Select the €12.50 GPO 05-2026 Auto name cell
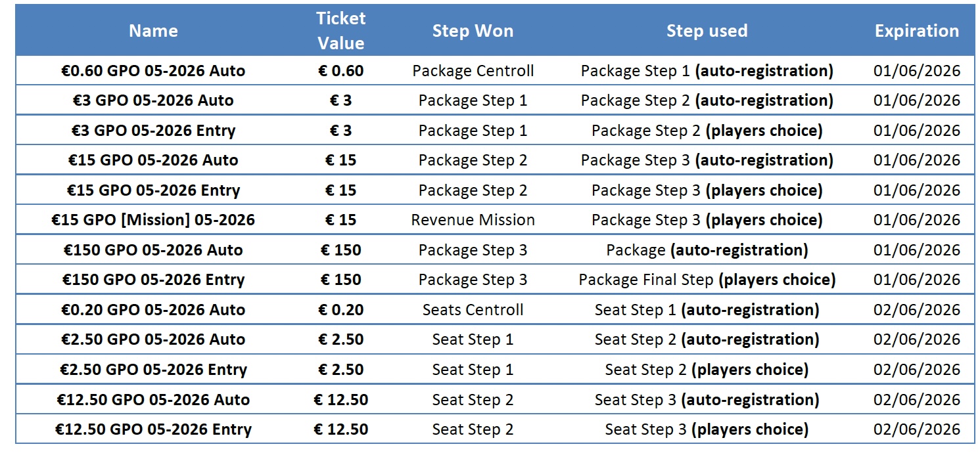Screen dimensions: 980x459 coord(152,400)
